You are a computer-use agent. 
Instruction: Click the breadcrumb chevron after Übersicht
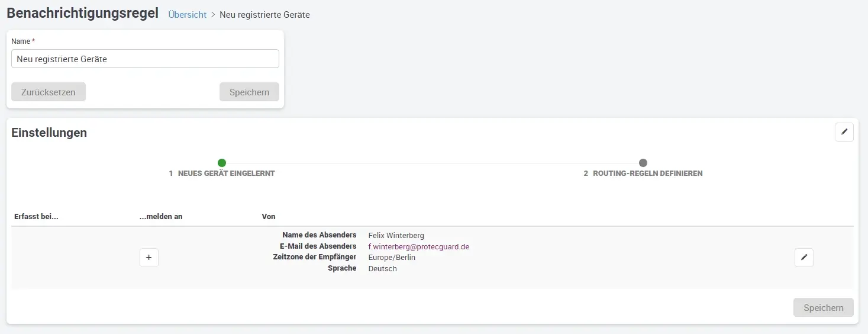click(213, 15)
